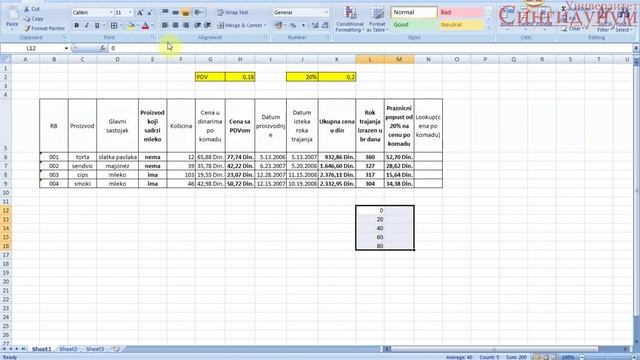
Task: Open the text Orientation tool
Action: pyautogui.click(x=199, y=13)
